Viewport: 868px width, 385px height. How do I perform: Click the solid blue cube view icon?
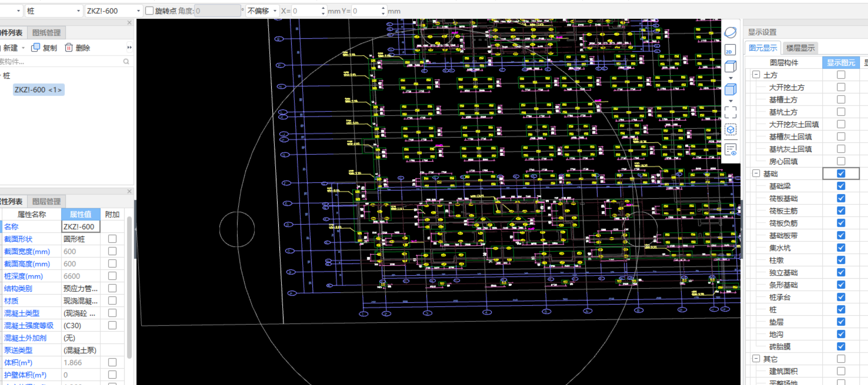tap(730, 90)
